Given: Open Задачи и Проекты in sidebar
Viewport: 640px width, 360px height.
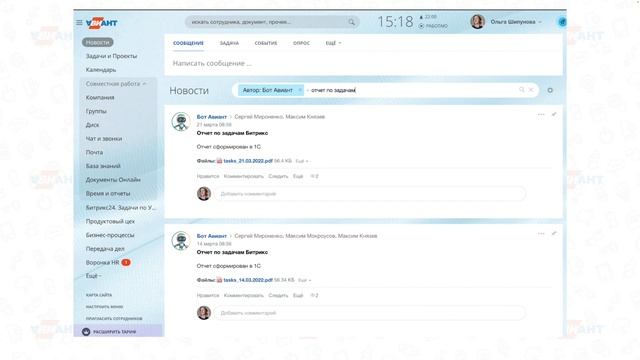Looking at the screenshot, I should (111, 56).
